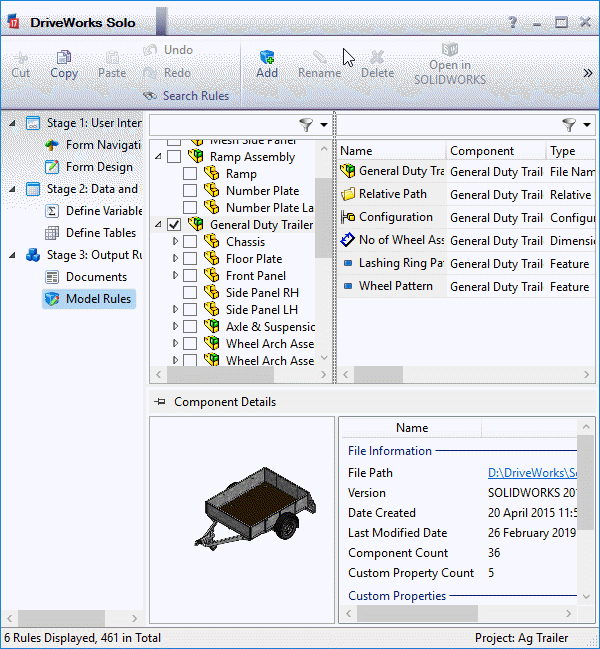Click the Delete toolbar icon
The image size is (600, 649).
377,57
